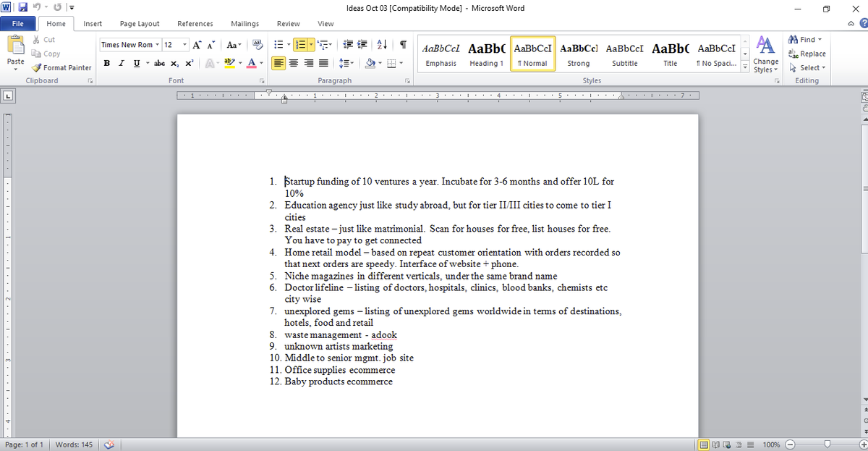Open the Font dialog launcher
868x451 pixels.
point(260,81)
